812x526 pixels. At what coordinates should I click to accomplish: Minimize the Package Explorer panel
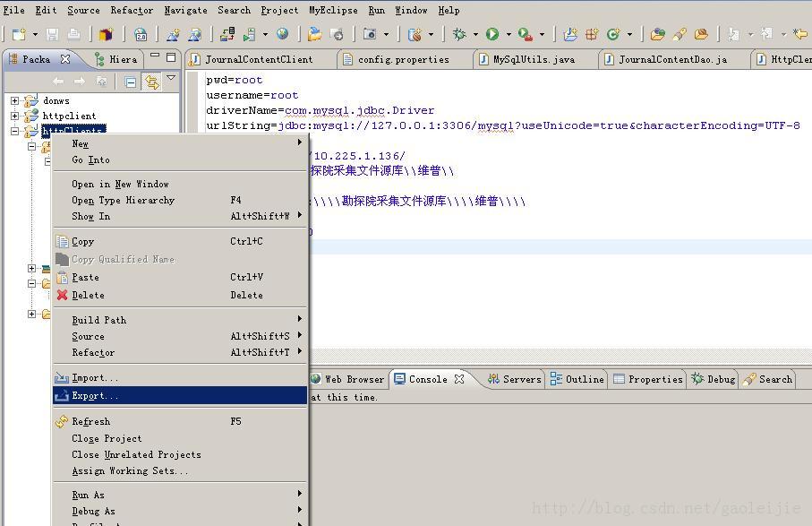tap(155, 56)
